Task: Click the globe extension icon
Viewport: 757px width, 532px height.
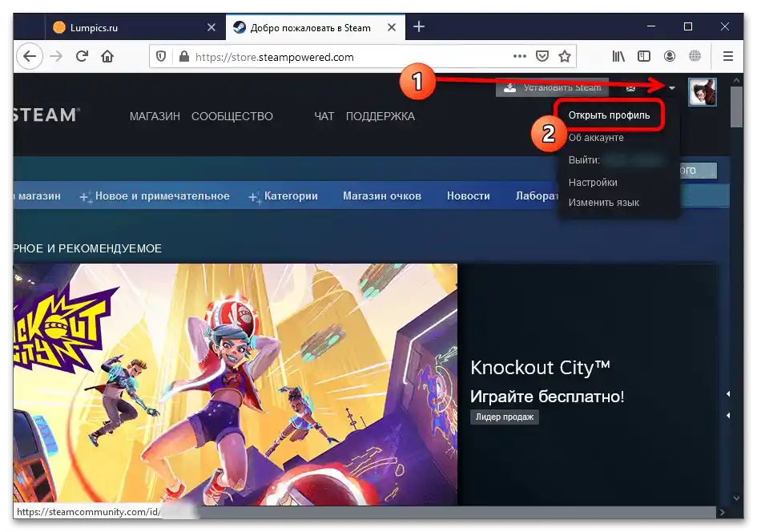Action: click(x=695, y=56)
